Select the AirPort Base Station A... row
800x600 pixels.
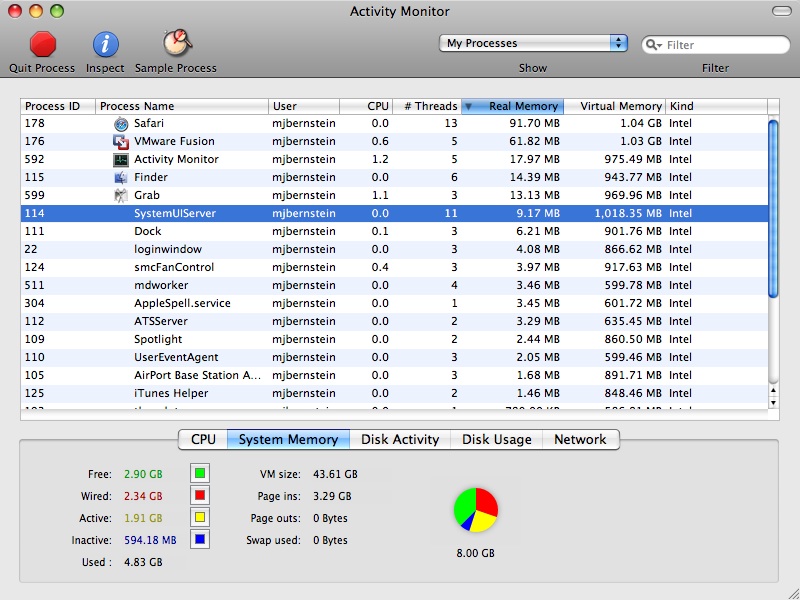394,376
